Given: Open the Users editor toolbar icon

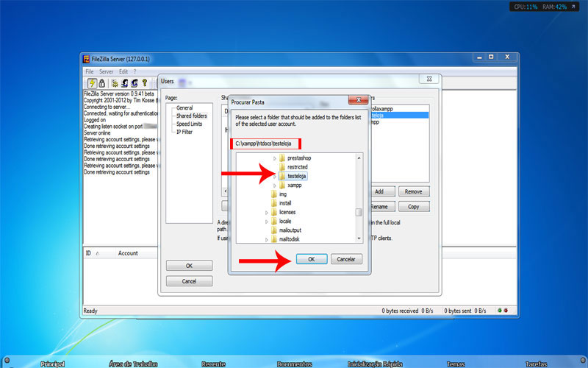Looking at the screenshot, I should [125, 83].
